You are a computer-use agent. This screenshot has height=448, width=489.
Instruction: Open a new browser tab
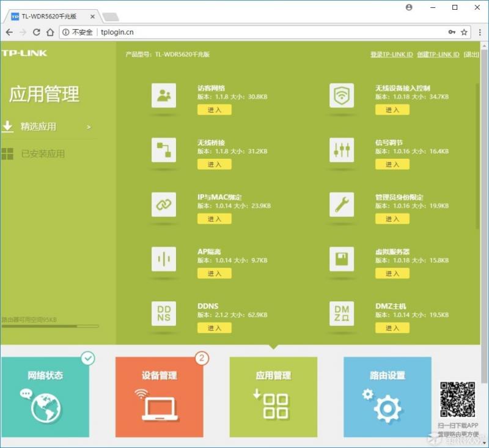coord(111,17)
